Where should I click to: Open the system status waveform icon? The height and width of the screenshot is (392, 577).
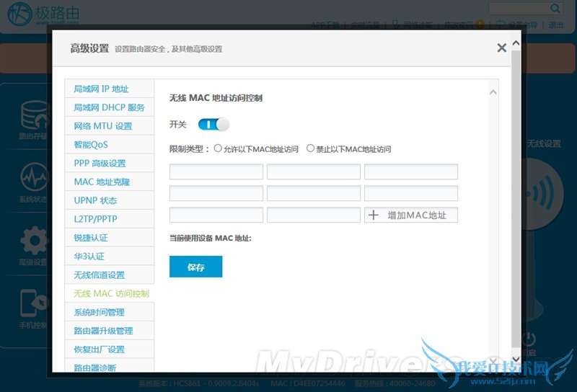tap(32, 178)
